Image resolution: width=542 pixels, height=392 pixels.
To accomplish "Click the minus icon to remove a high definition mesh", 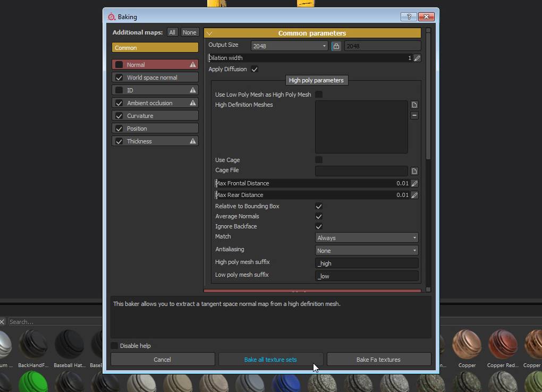I will tap(414, 115).
